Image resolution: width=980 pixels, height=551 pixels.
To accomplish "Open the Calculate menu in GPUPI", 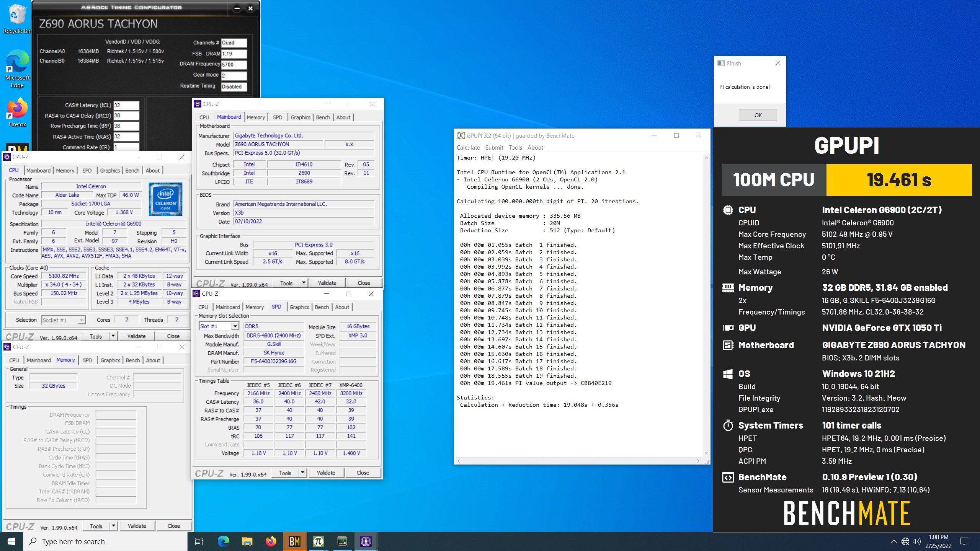I will [x=468, y=147].
